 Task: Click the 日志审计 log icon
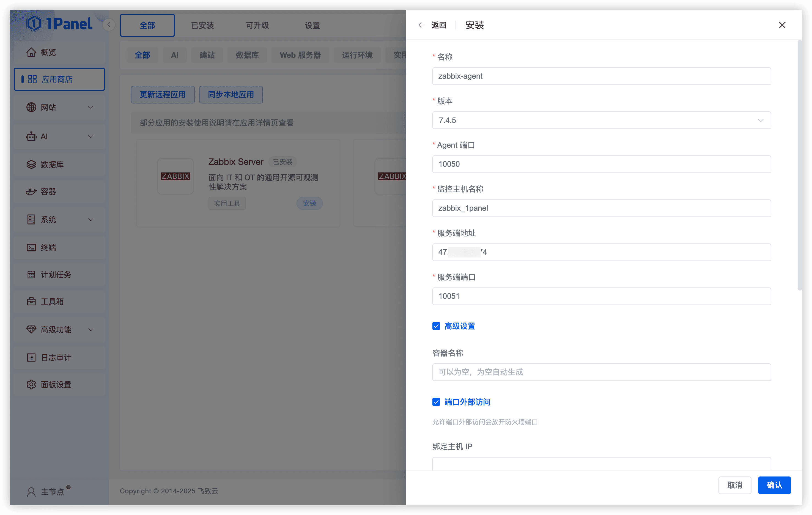point(31,357)
